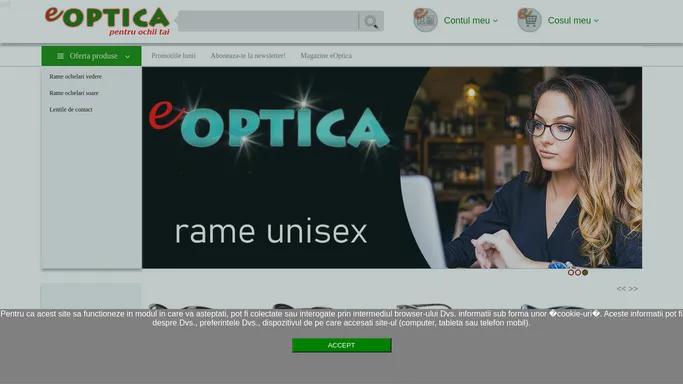Viewport: 683px width, 384px height.
Task: Open Aboneaza-te la newsletter menu item
Action: point(248,56)
